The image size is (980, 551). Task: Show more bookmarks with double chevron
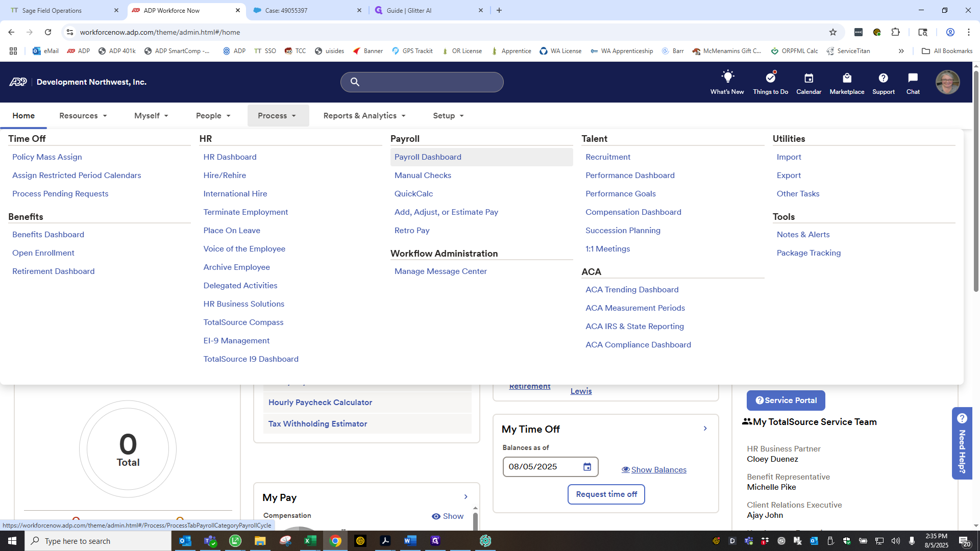(x=901, y=51)
